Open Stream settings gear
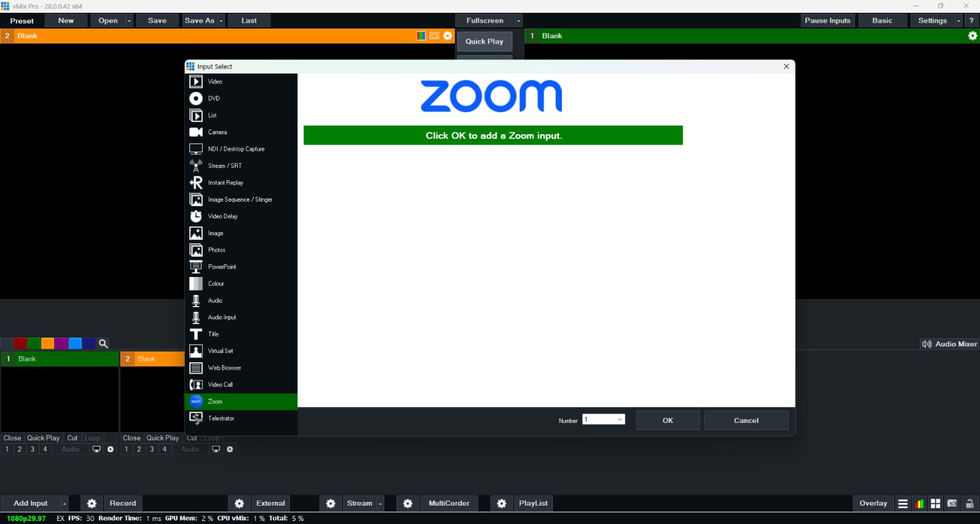The image size is (980, 524). [331, 503]
